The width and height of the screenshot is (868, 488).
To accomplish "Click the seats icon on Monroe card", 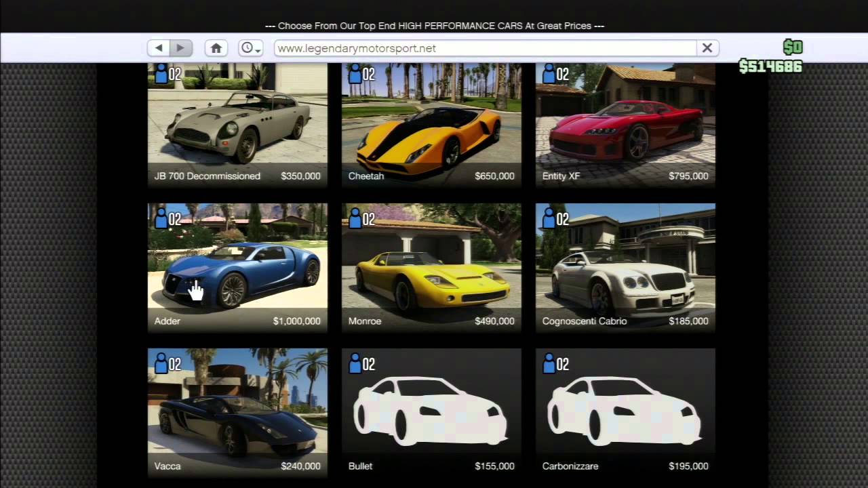I will tap(355, 218).
